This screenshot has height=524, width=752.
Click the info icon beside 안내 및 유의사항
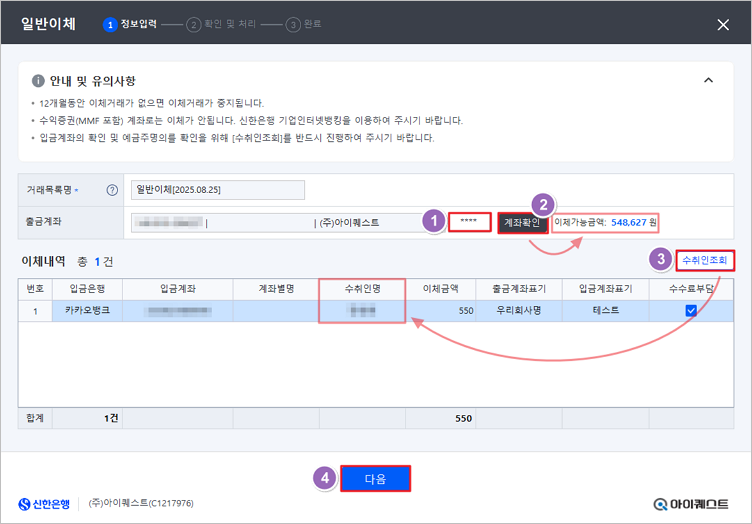pos(38,81)
